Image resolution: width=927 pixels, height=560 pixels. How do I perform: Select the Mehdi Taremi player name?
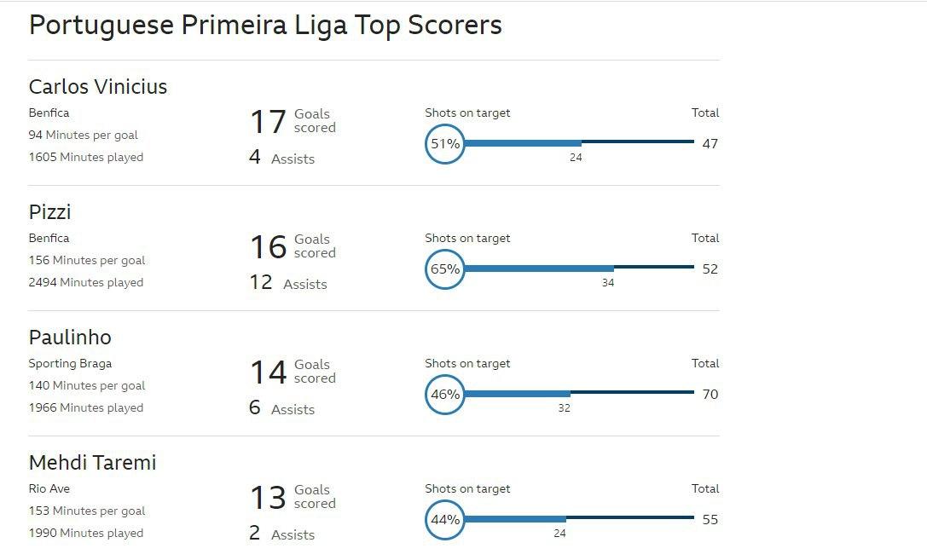pos(93,463)
